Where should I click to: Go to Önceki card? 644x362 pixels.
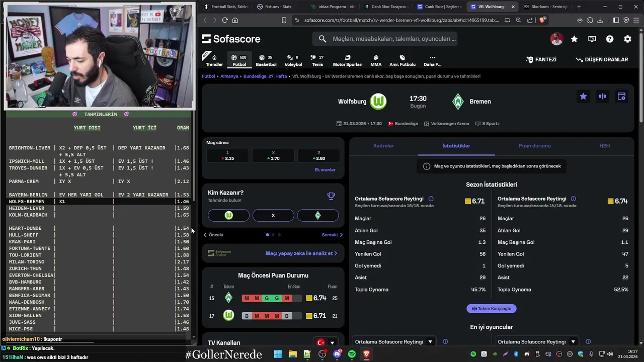point(213,235)
